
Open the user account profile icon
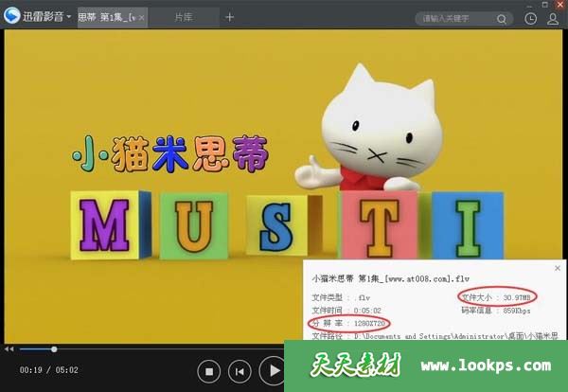[x=553, y=18]
